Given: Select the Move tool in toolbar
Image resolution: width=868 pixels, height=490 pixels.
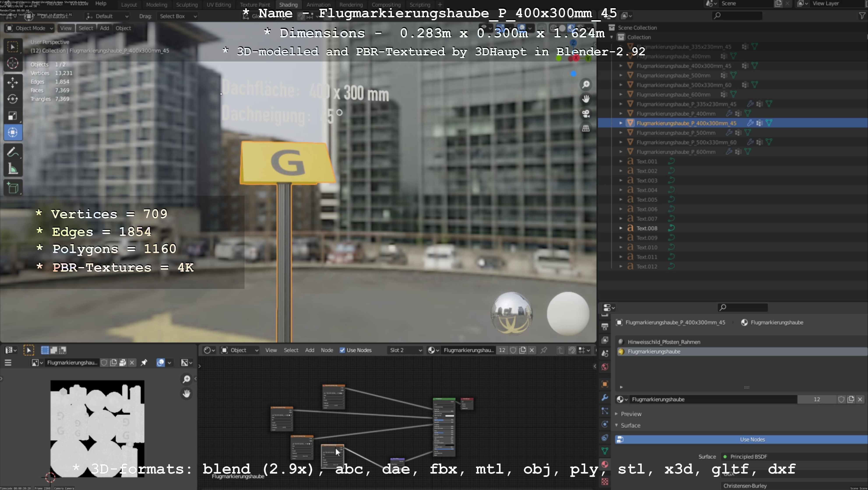Looking at the screenshot, I should [x=13, y=82].
